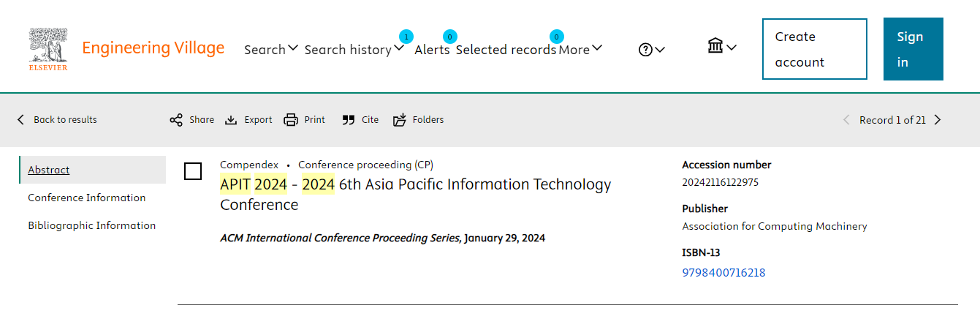Viewport: 980px width, 319px height.
Task: Select the APIT 2024 record checkbox
Action: point(193,171)
